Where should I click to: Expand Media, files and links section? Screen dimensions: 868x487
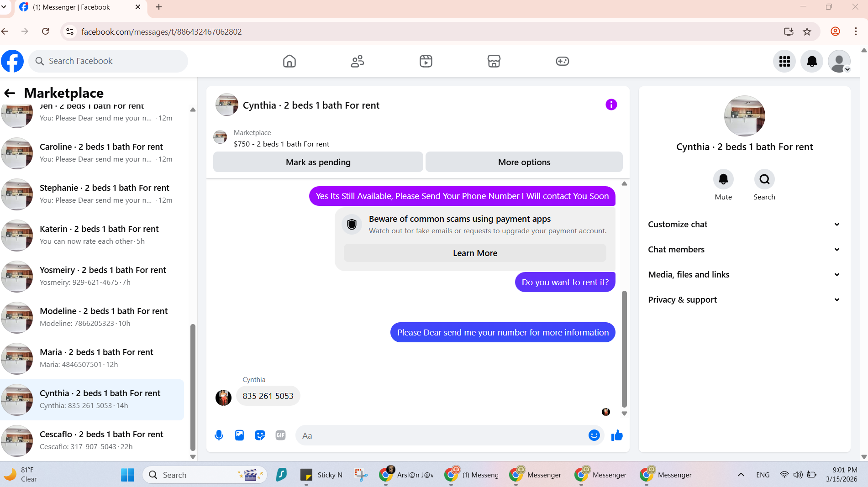tap(744, 275)
